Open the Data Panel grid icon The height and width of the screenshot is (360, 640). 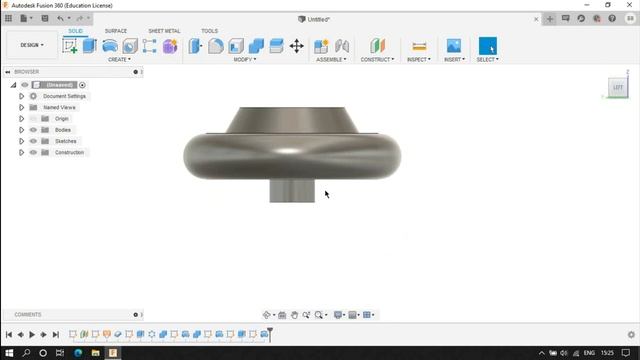click(x=8, y=18)
